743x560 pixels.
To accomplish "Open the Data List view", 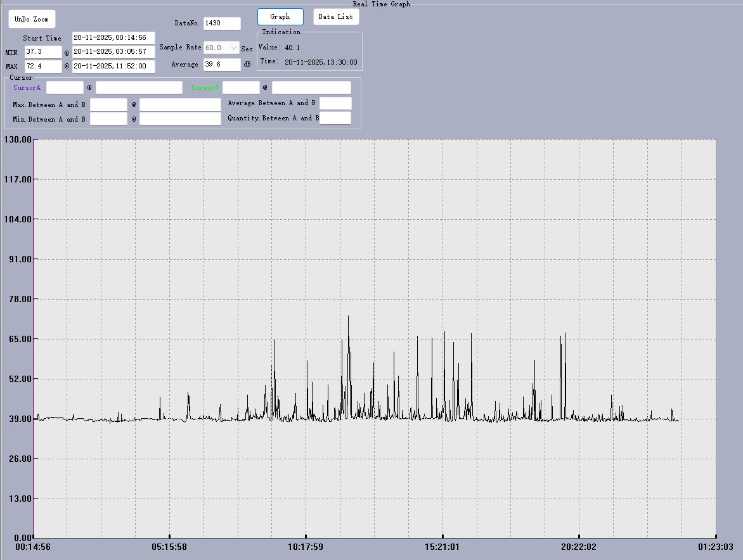I will 336,16.
